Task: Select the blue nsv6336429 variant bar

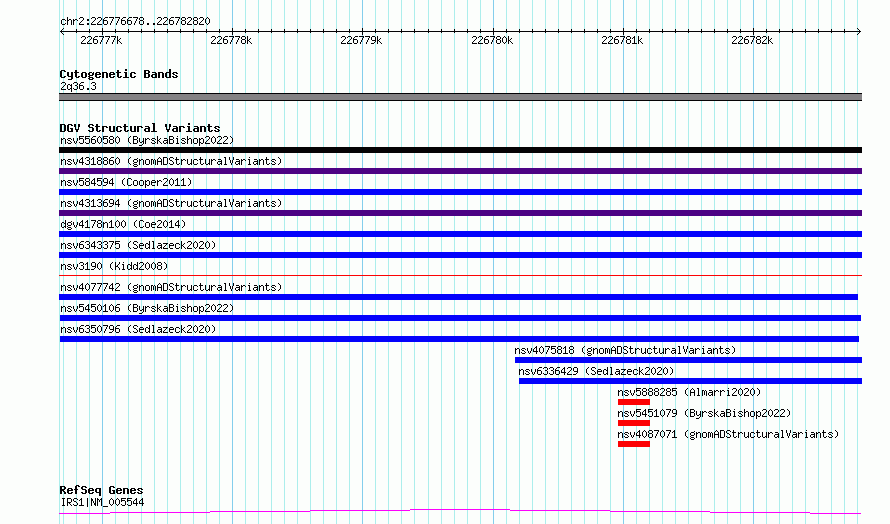Action: (690, 381)
